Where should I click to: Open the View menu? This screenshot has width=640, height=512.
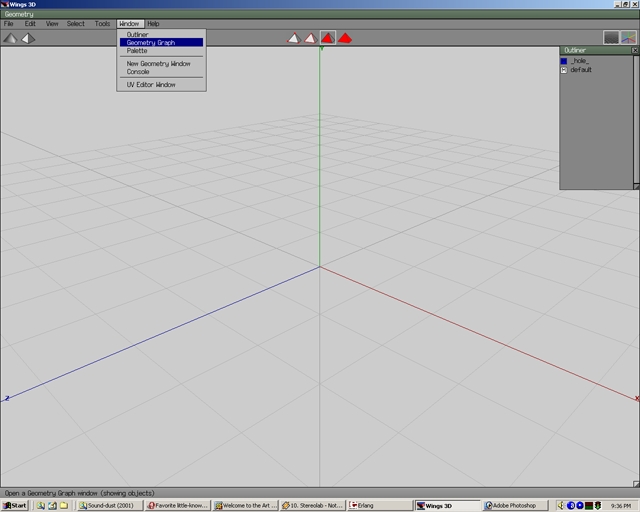coord(52,24)
